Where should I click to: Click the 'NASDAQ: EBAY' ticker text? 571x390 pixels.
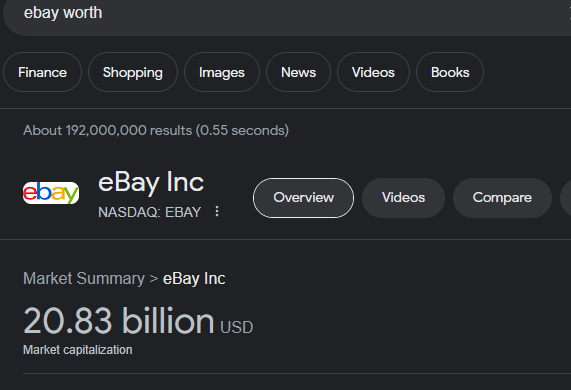149,212
